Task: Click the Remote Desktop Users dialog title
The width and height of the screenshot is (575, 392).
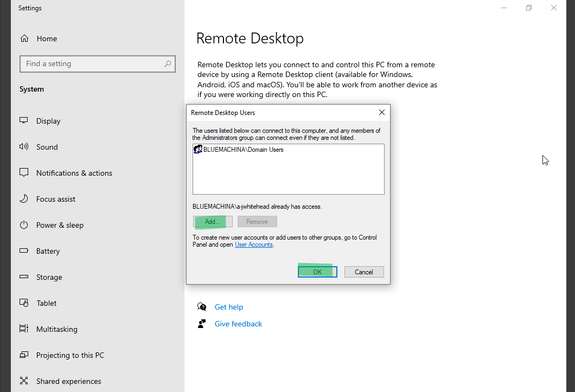Action: click(x=223, y=113)
